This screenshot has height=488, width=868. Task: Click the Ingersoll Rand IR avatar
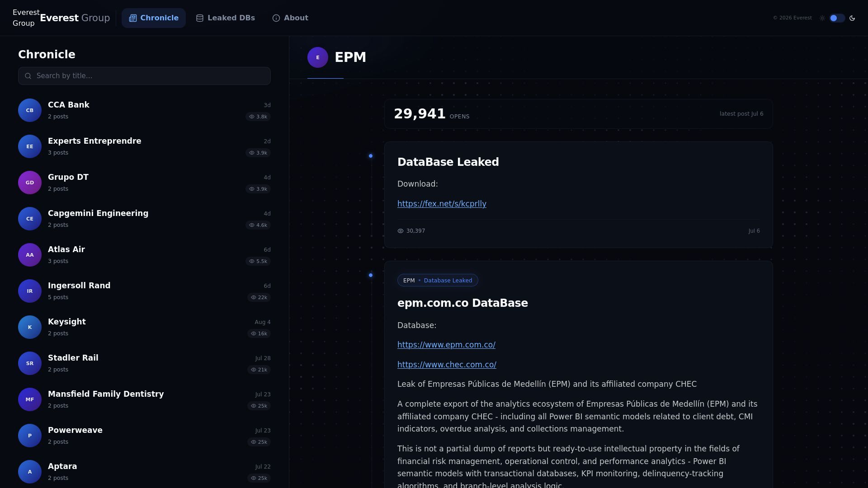coord(30,291)
